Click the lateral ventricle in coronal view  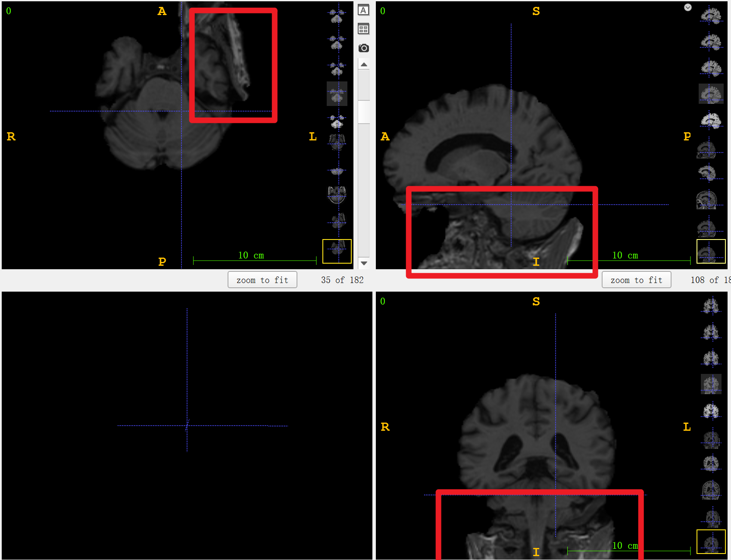point(509,452)
